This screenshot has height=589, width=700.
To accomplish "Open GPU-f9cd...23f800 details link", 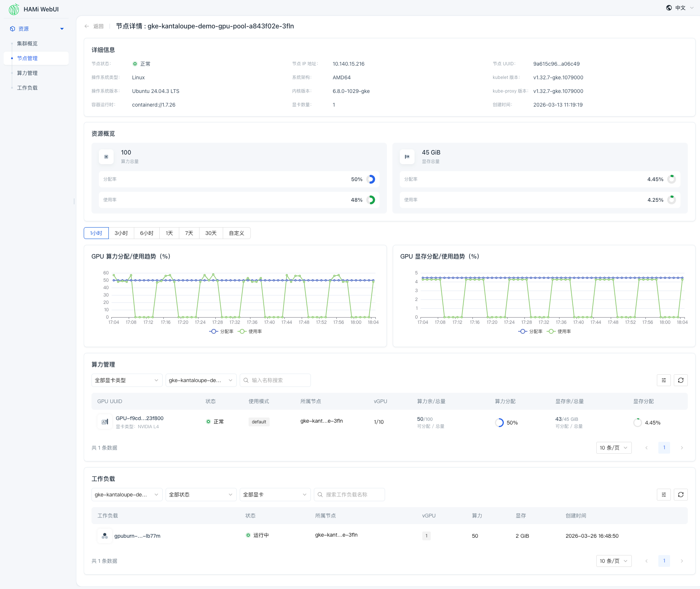I will 139,418.
